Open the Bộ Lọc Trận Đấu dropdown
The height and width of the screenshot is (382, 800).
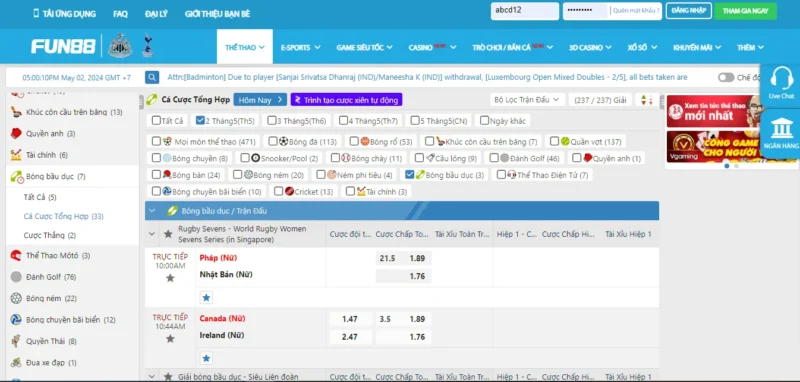click(528, 100)
